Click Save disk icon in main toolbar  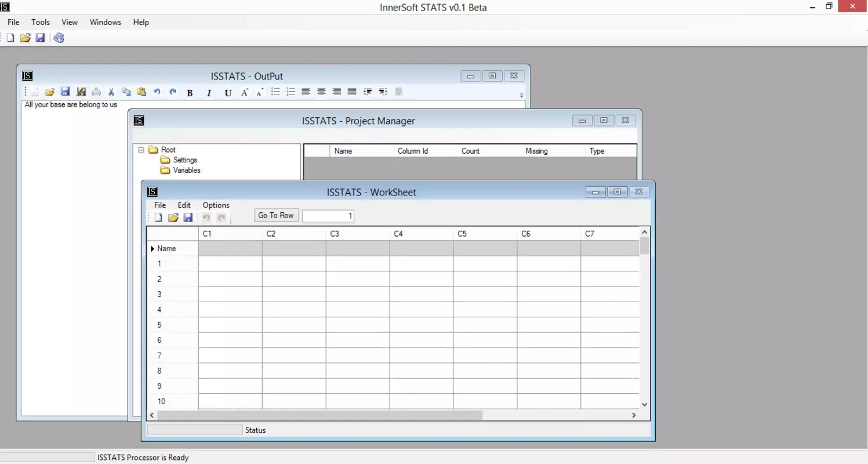point(40,38)
